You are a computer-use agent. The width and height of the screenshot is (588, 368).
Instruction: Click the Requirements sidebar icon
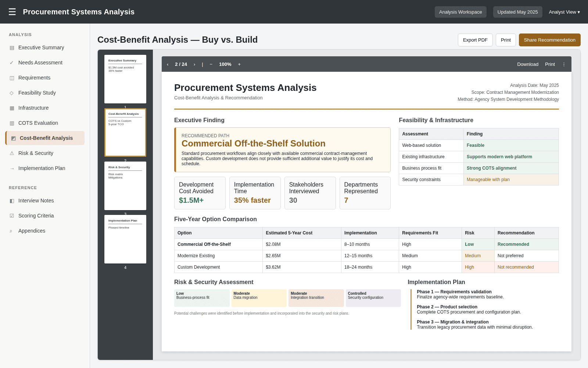pyautogui.click(x=12, y=78)
